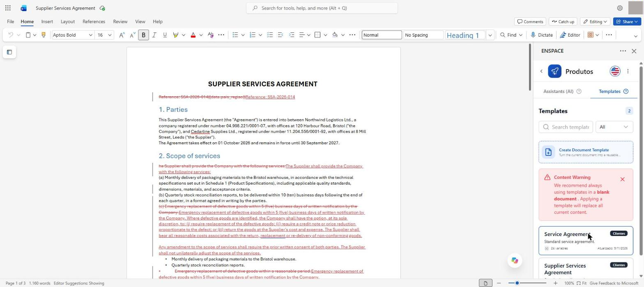The width and height of the screenshot is (644, 287).
Task: Open the Produtos vertical ellipsis menu
Action: 628,71
